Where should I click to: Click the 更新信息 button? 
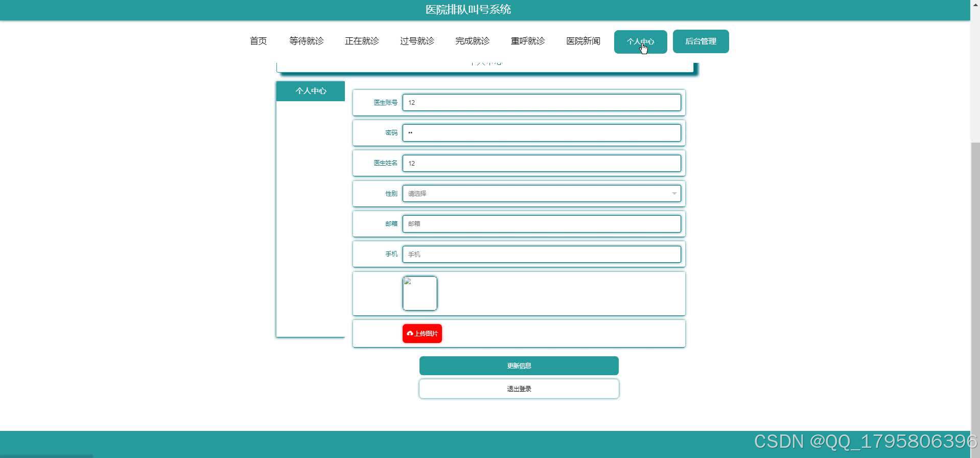tap(519, 366)
